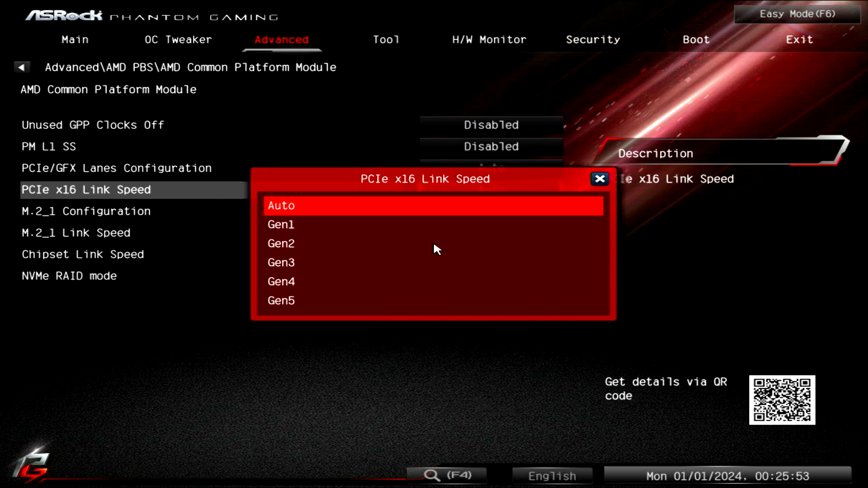Select Gen2 link speed
The height and width of the screenshot is (488, 868).
281,244
